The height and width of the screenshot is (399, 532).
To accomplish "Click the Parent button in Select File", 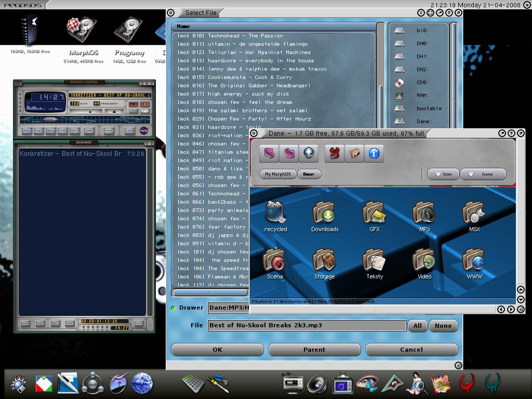I will tap(314, 350).
